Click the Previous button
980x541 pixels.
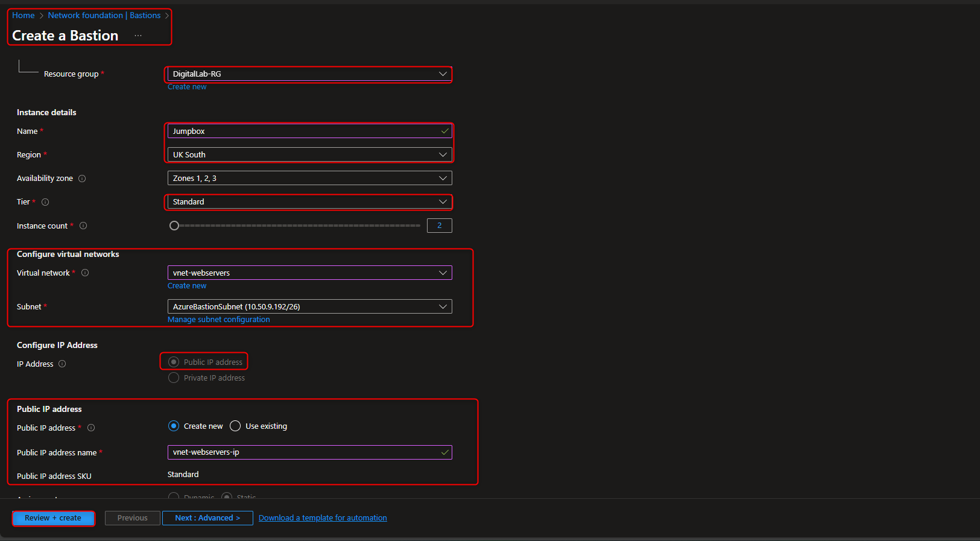point(133,518)
